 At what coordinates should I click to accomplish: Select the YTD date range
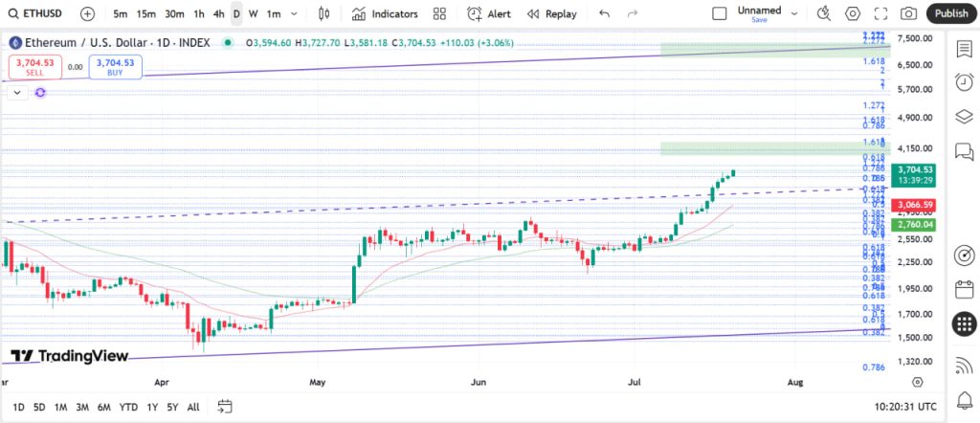click(x=128, y=407)
